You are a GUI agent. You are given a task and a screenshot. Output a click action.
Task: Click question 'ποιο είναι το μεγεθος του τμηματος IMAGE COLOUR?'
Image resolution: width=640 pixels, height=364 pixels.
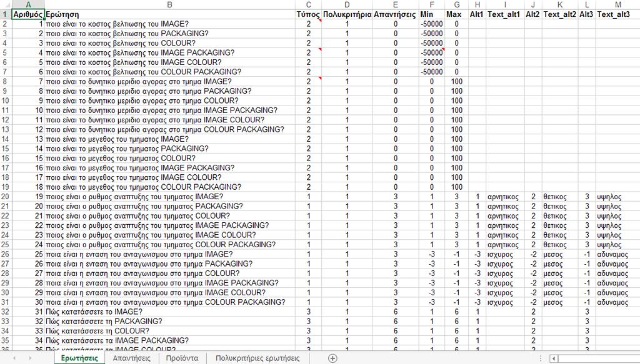(x=170, y=177)
